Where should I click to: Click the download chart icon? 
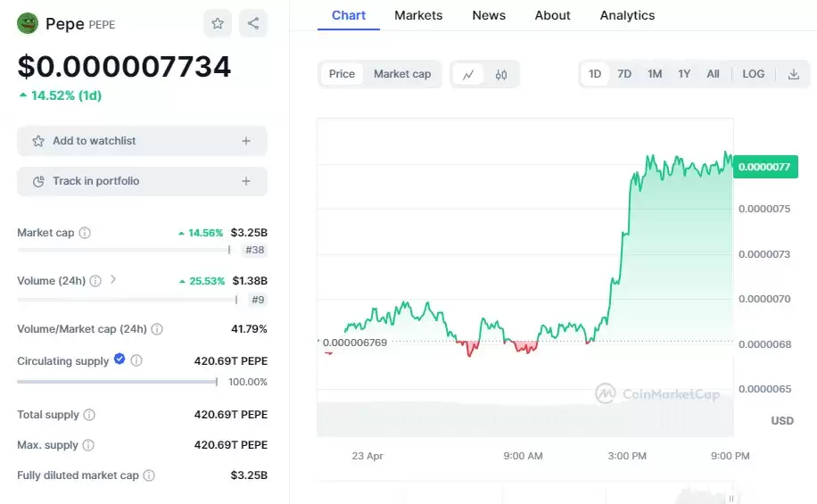[x=794, y=74]
